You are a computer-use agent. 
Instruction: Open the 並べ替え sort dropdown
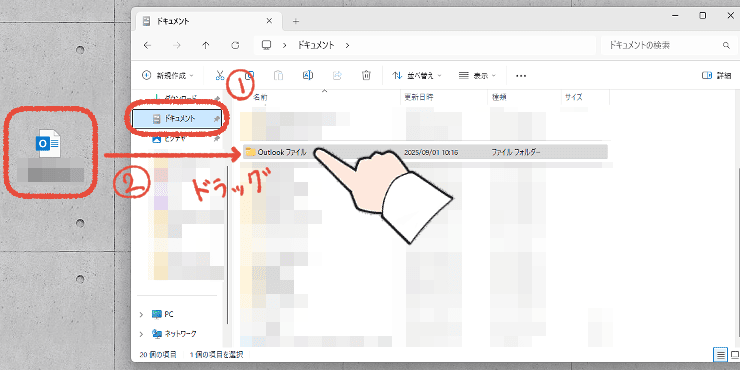pos(417,75)
